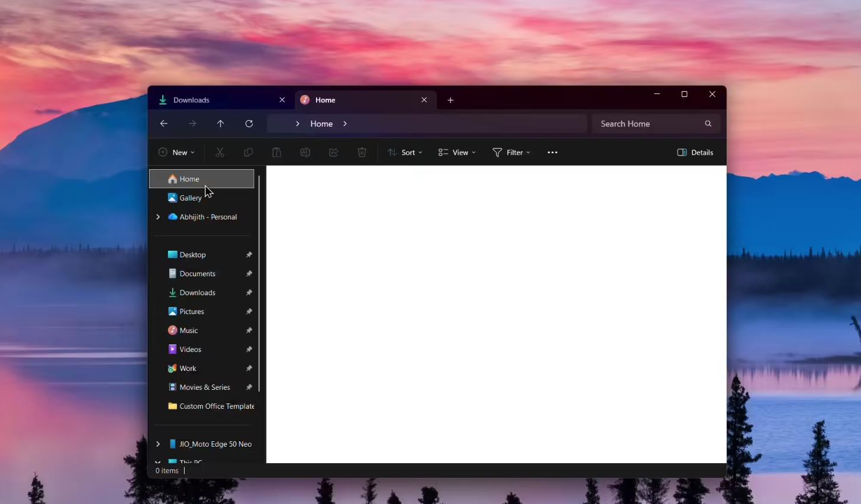The image size is (861, 504).
Task: Navigate up one level using the Up arrow
Action: click(x=220, y=124)
